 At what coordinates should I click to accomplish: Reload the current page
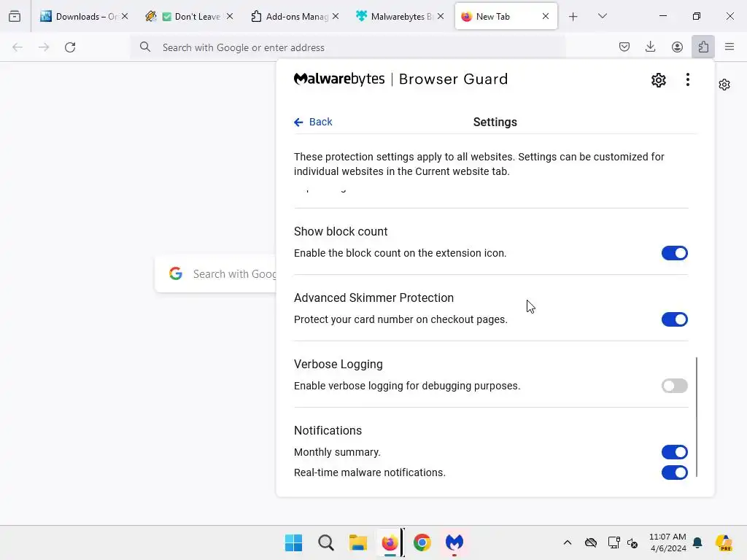pyautogui.click(x=70, y=47)
